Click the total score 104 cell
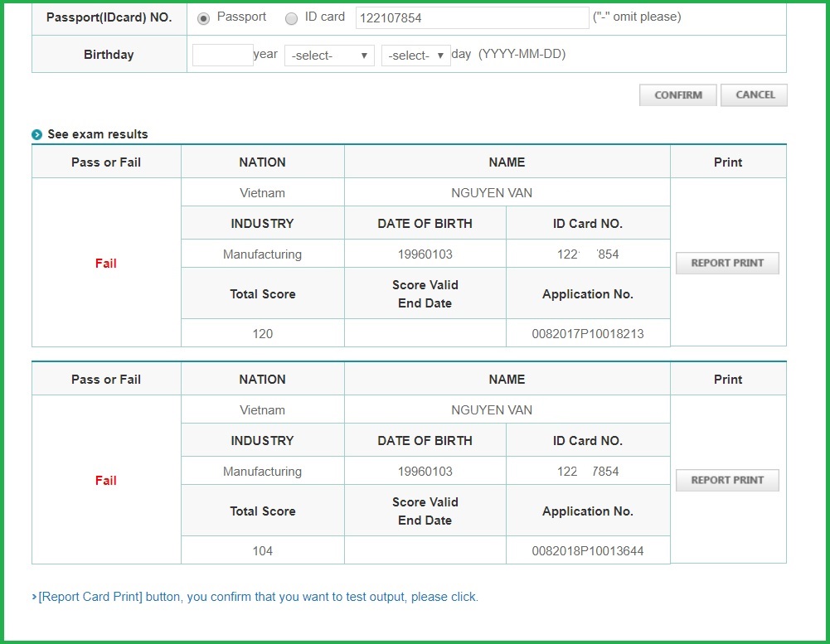Screen dimensions: 830x644 coord(263,550)
